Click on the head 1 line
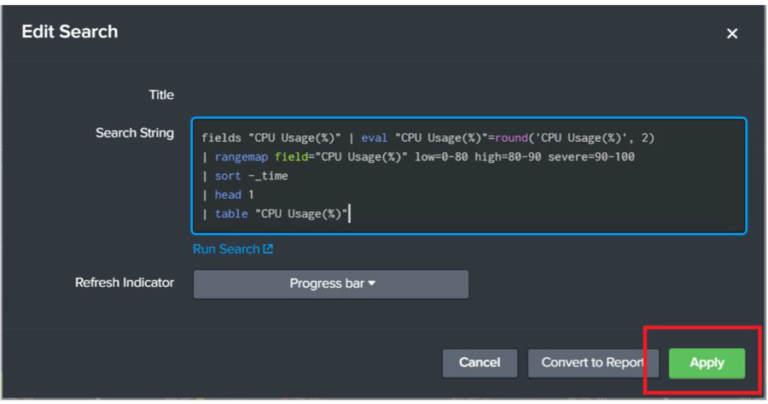 (234, 195)
